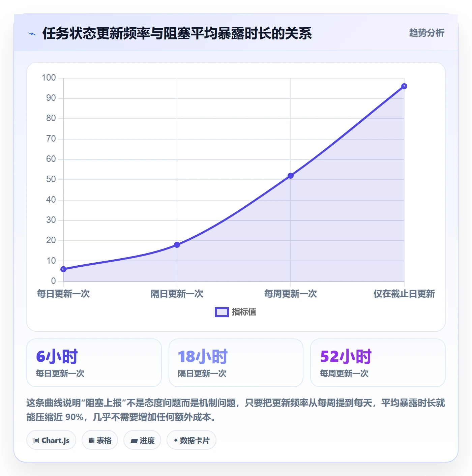Click the x-axis label 隔日更新一次
Image resolution: width=472 pixels, height=476 pixels.
(177, 294)
